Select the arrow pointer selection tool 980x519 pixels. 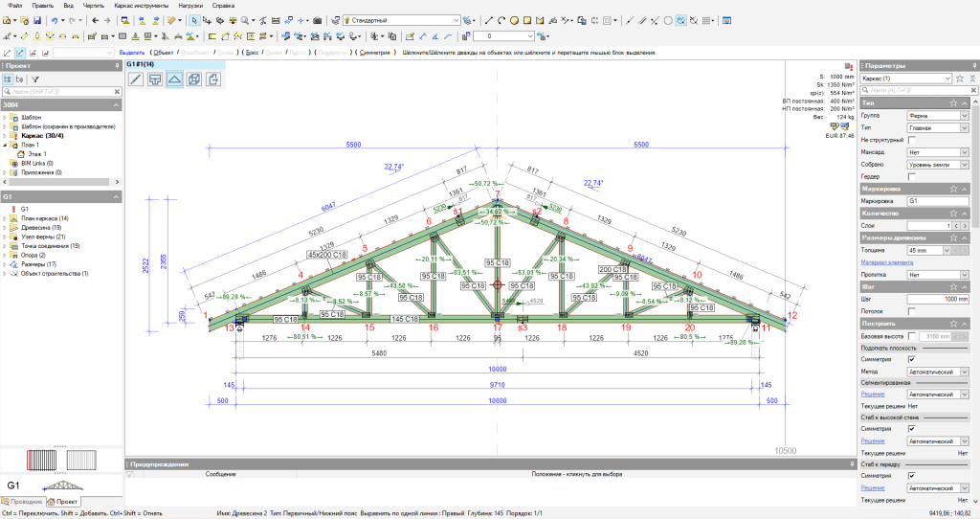(194, 20)
